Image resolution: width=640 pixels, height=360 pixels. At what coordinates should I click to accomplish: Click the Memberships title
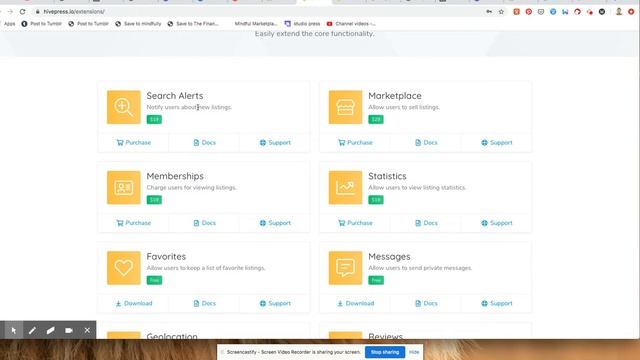(x=175, y=176)
